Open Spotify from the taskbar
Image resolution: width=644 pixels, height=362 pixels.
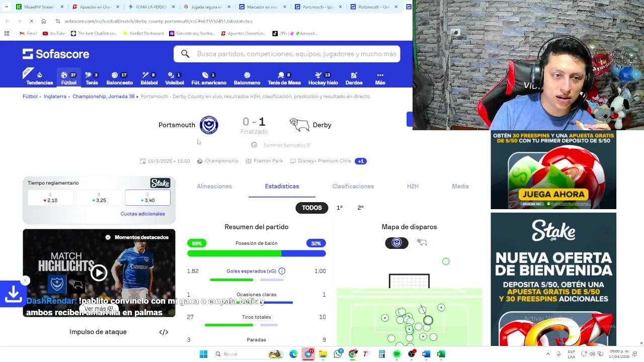point(396,354)
